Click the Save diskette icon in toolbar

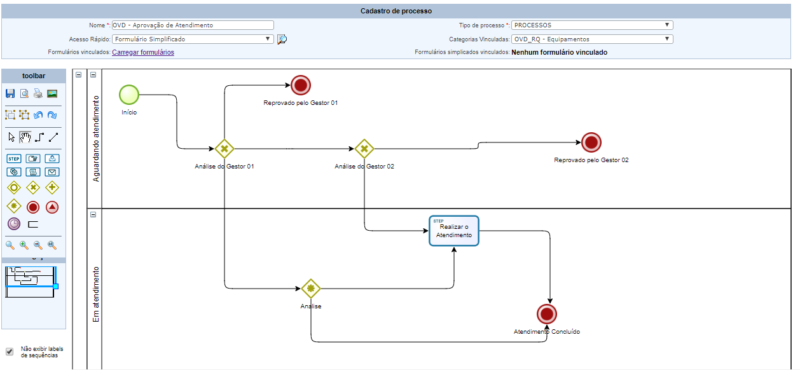click(x=10, y=93)
